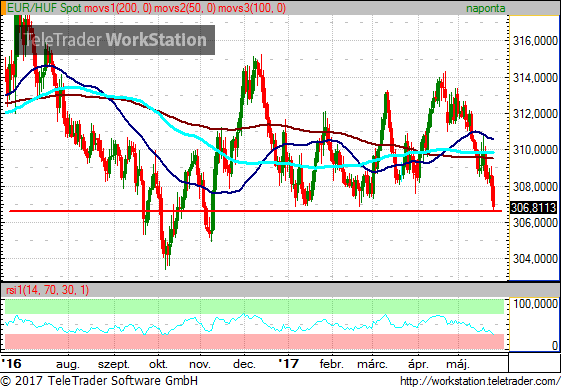Screen dimensions: 561x390
Task: Click the 312,0000 price axis label
Action: point(535,114)
